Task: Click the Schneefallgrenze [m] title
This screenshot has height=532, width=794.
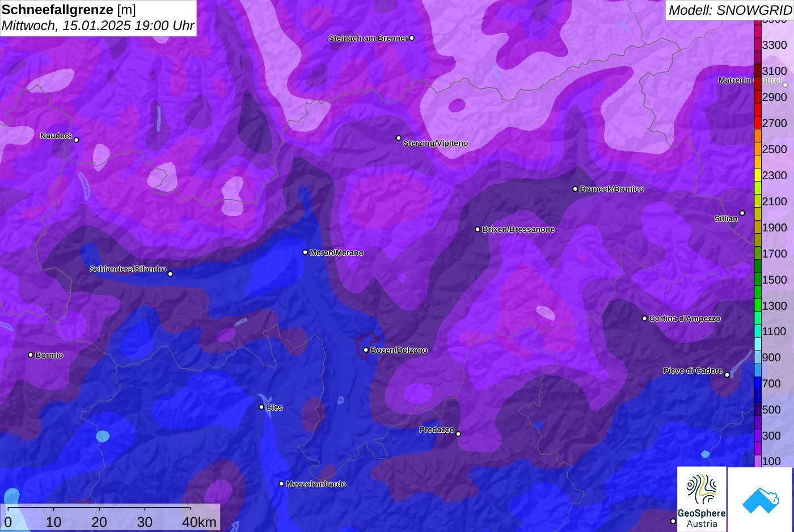Action: [x=69, y=10]
